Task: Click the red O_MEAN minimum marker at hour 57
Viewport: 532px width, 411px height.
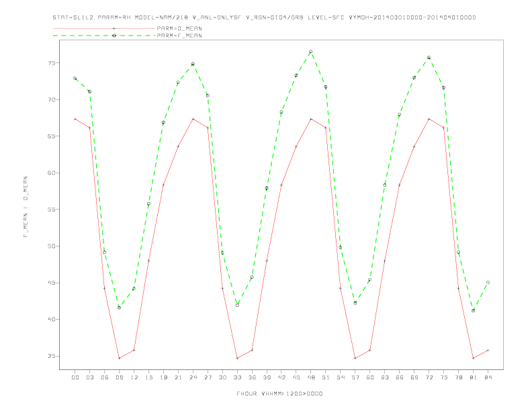Action: [x=355, y=358]
